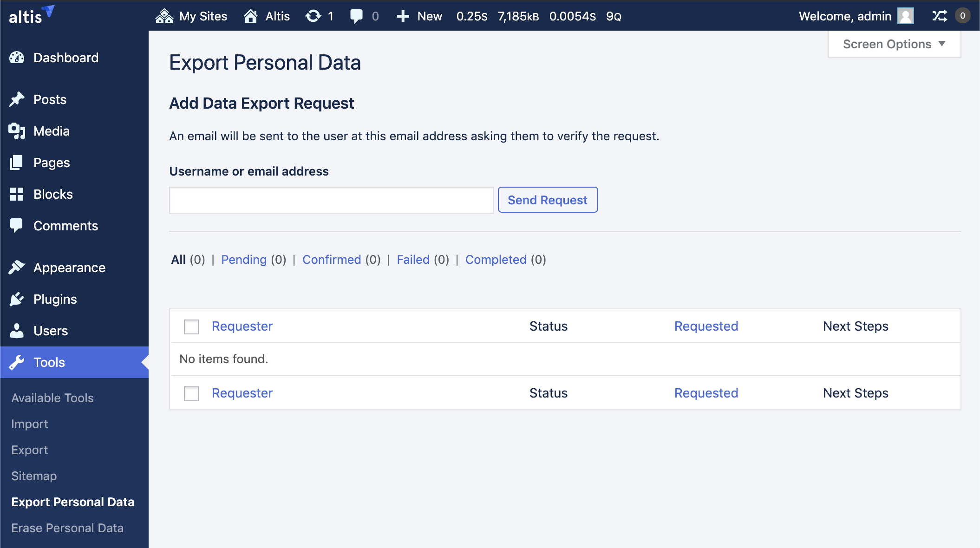Image resolution: width=980 pixels, height=548 pixels.
Task: Click the updates refresh icon in admin bar
Action: coord(313,16)
